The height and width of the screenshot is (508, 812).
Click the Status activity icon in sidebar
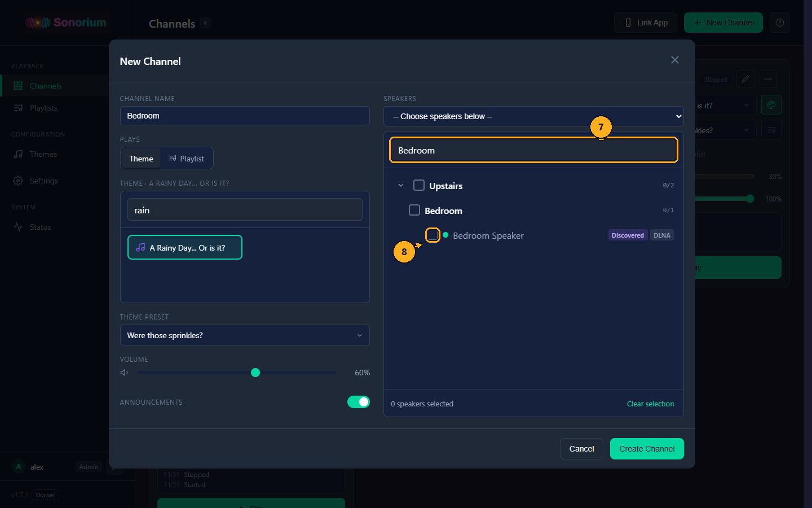pyautogui.click(x=18, y=227)
